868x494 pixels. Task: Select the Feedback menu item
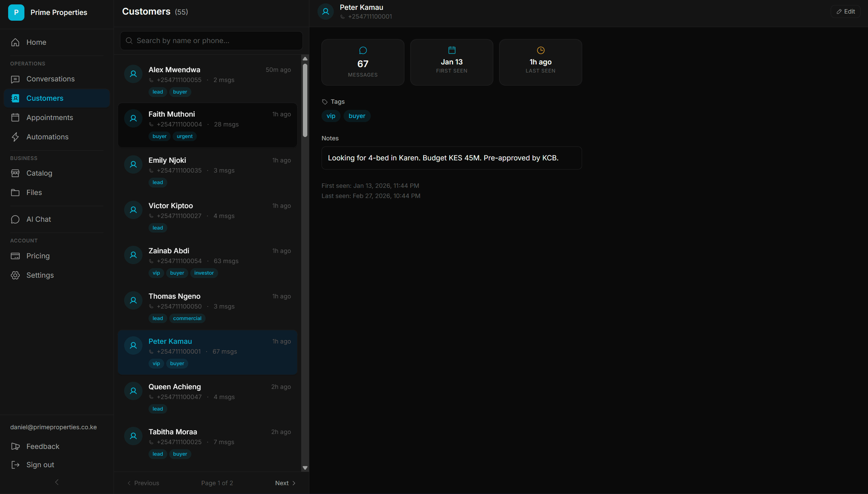[43, 447]
